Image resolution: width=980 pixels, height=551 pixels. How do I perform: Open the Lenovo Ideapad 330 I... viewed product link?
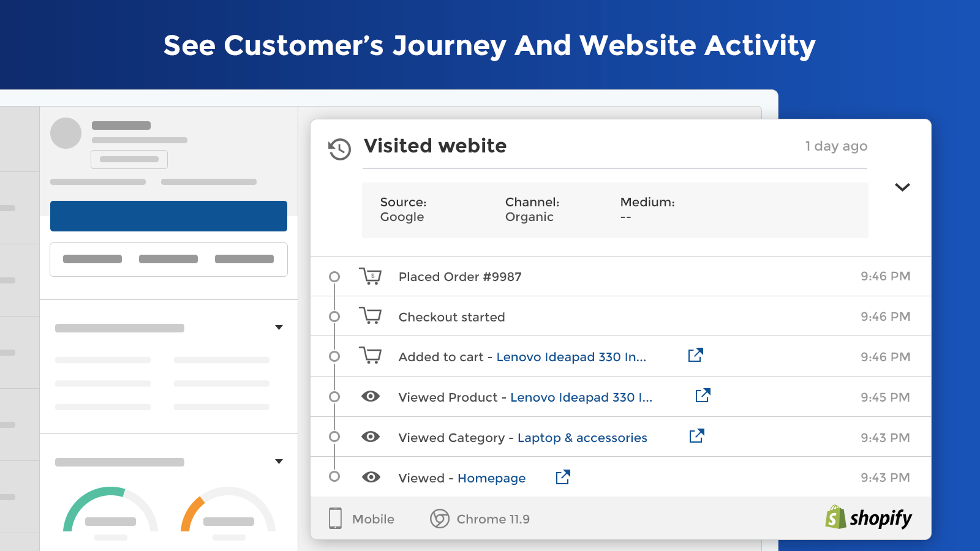tap(581, 397)
